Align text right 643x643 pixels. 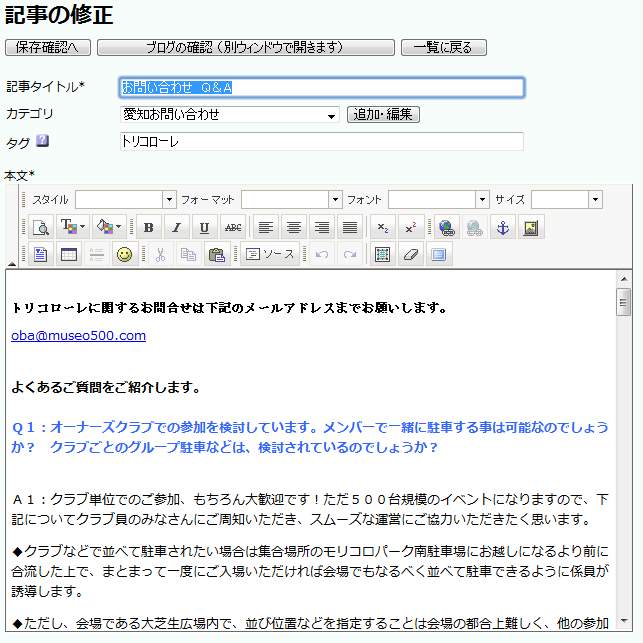point(322,227)
